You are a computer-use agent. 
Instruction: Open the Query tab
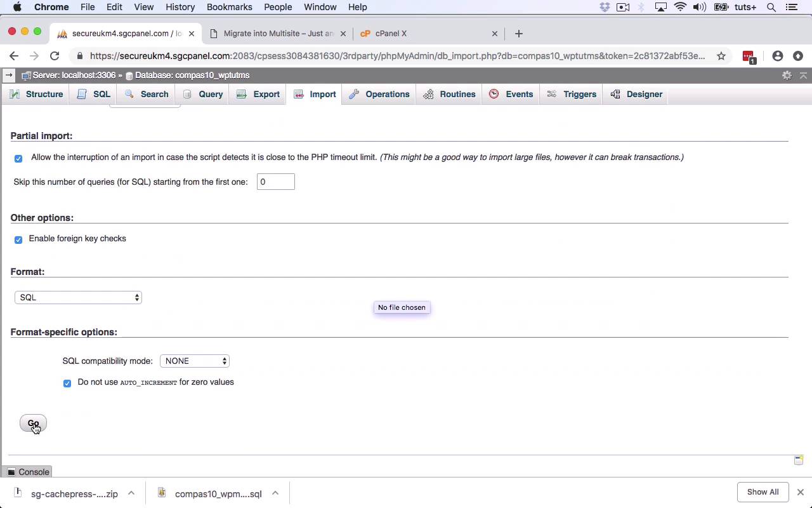point(203,94)
